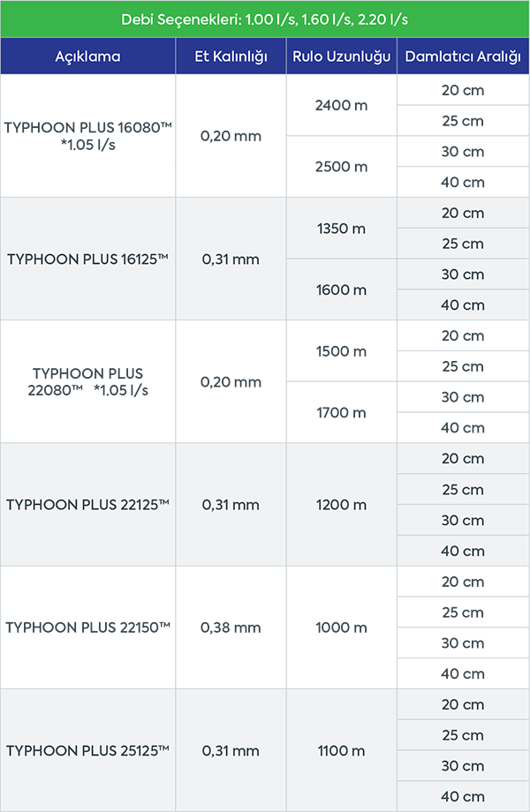Click the TYPHOON PLUS 25125 product name
Screen dimensions: 530x812
pyautogui.click(x=87, y=750)
